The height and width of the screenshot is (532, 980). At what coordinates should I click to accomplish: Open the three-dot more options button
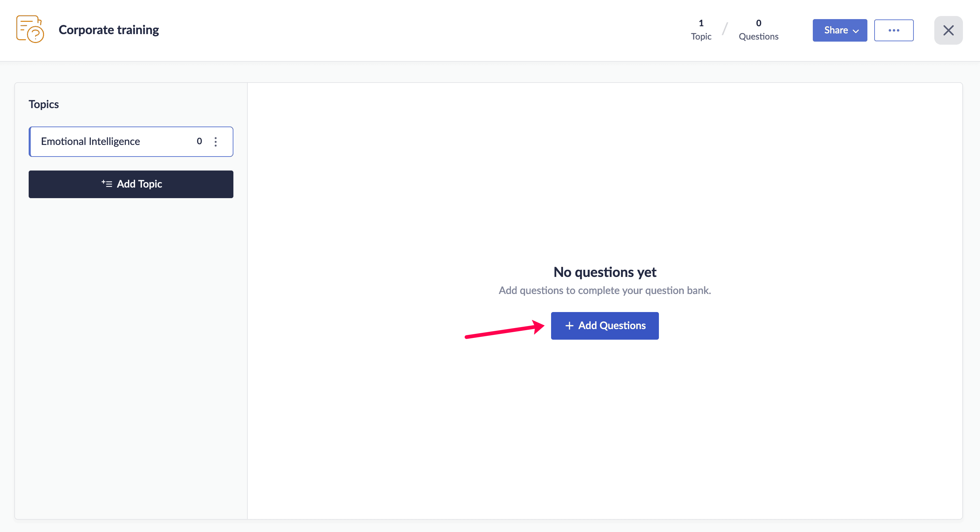(x=893, y=30)
